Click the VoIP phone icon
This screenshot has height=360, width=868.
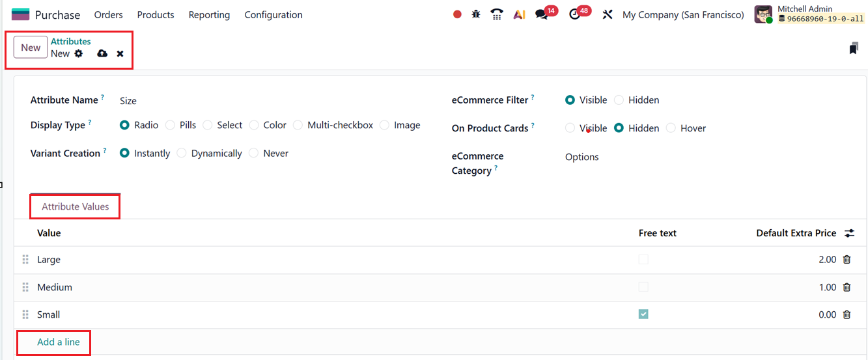497,14
